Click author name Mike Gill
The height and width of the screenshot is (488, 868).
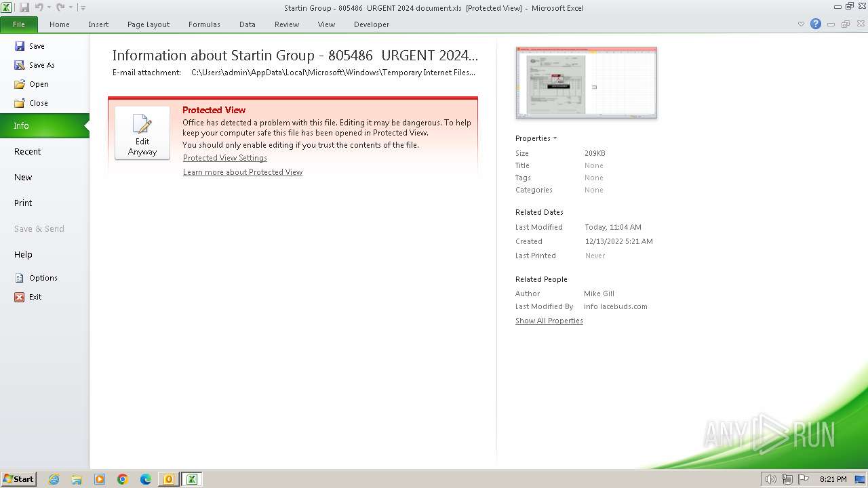[x=599, y=293]
